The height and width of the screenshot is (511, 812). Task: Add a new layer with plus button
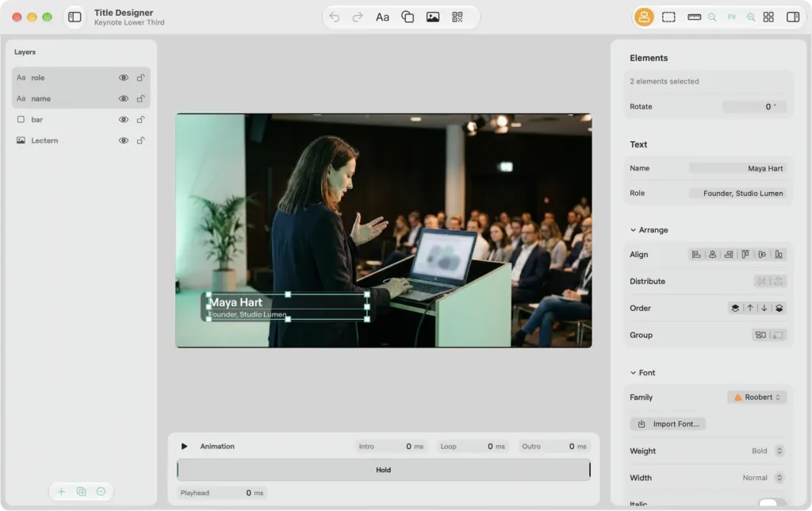61,492
